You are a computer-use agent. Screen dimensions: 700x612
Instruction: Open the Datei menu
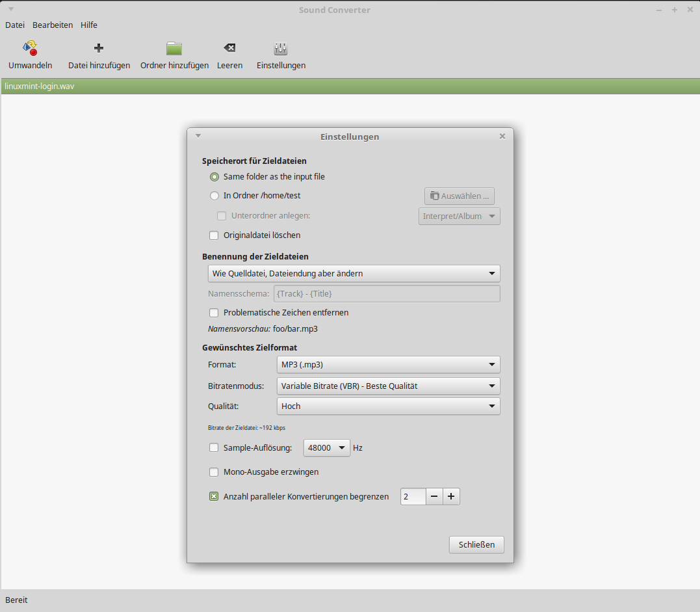[15, 25]
